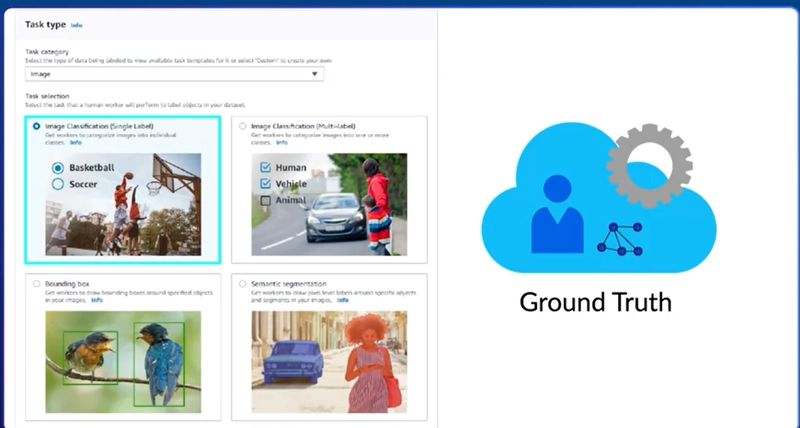The height and width of the screenshot is (428, 800).
Task: Open Info link in Single Label card
Action: [76, 143]
